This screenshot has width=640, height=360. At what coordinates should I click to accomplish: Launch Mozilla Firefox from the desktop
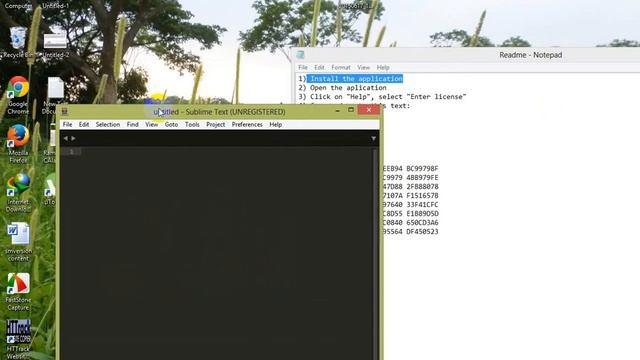(18, 144)
